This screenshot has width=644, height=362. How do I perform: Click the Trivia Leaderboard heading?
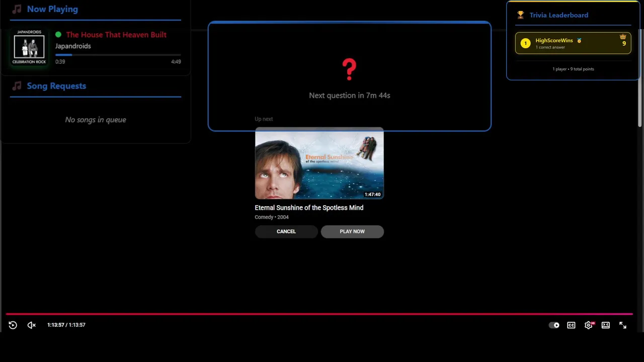click(559, 15)
